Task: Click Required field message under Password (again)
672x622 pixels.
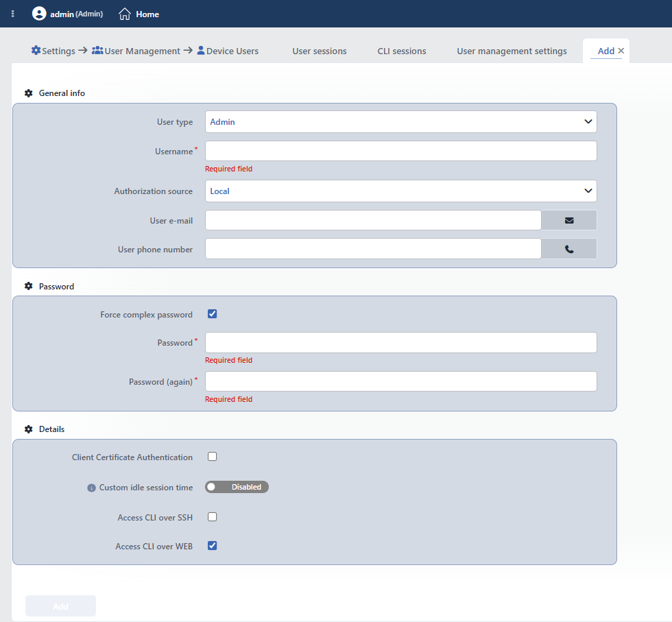Action: [228, 399]
